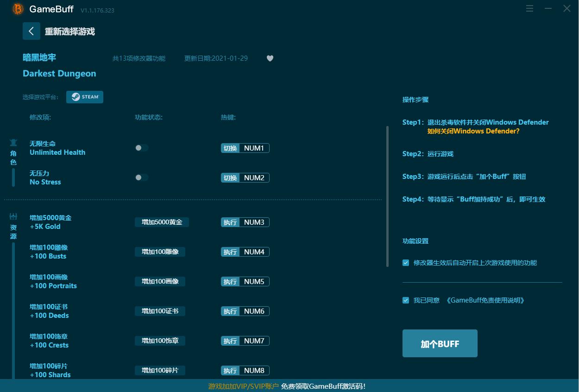Click the 增加5000黄金 execute button
This screenshot has height=392, width=579.
point(162,222)
